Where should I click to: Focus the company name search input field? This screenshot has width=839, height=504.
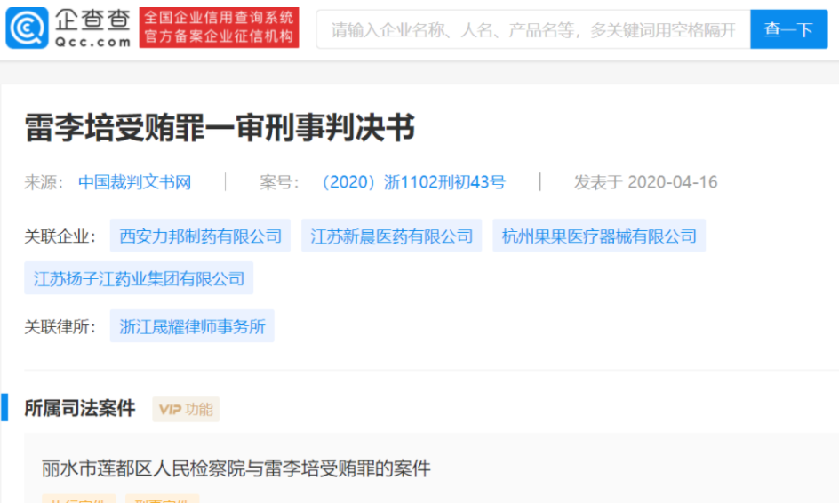pyautogui.click(x=533, y=29)
